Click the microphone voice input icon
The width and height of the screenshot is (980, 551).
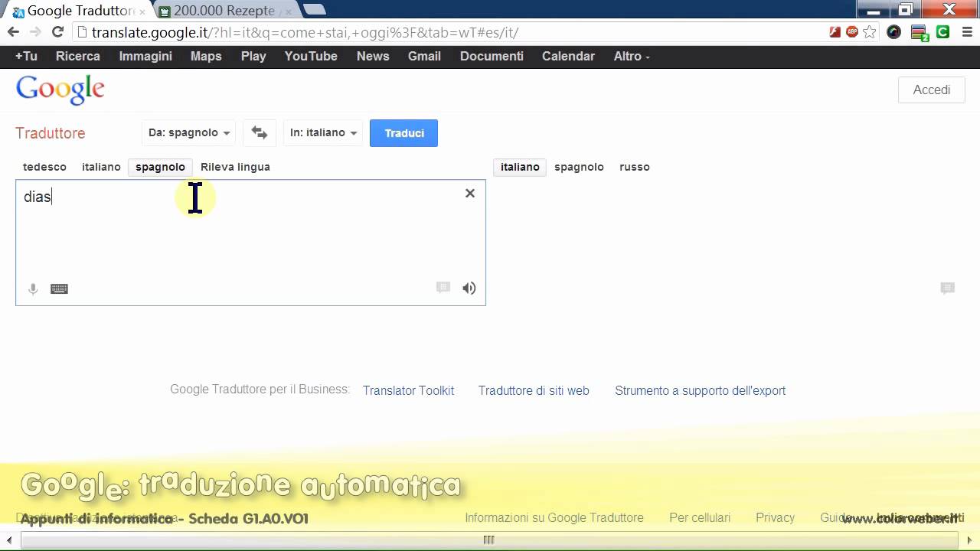33,289
